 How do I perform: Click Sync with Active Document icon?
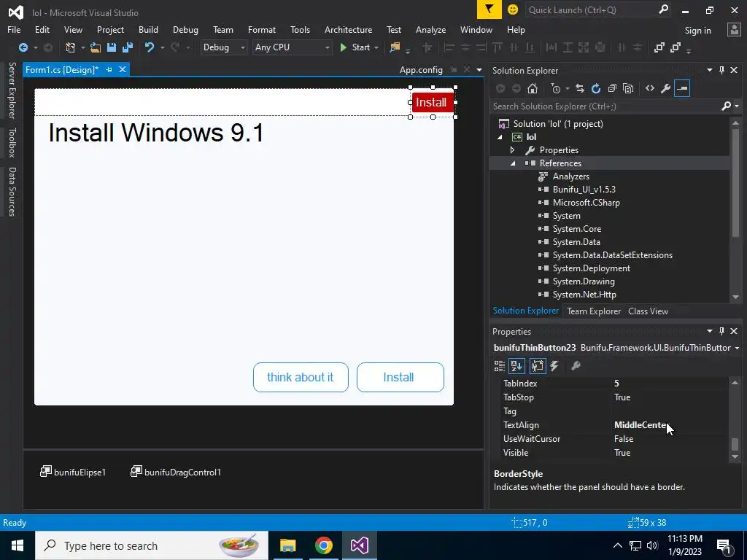(x=580, y=88)
